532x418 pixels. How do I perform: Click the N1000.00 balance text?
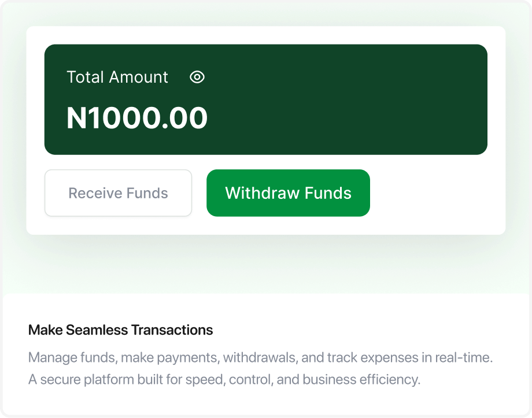(x=138, y=118)
